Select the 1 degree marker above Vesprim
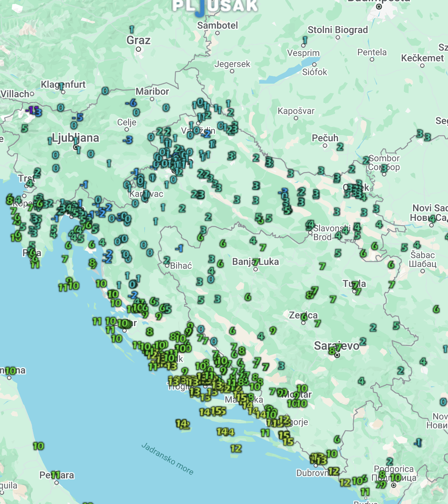This screenshot has height=504, width=448. pyautogui.click(x=305, y=40)
